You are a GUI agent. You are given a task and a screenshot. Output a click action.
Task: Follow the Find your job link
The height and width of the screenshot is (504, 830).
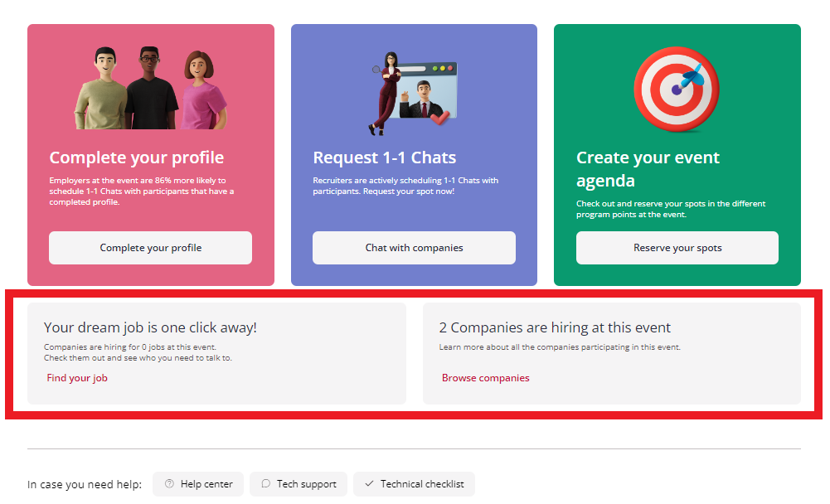[x=77, y=378]
